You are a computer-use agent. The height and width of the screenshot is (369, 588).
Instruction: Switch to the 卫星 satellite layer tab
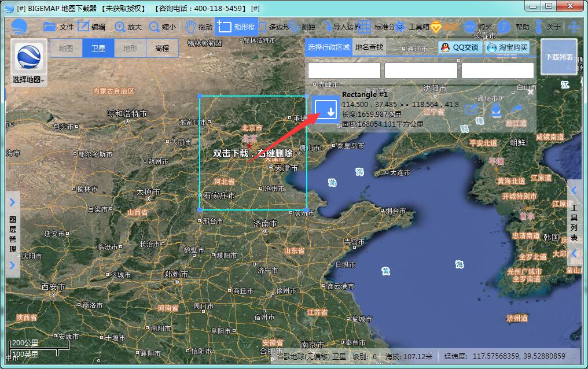98,49
